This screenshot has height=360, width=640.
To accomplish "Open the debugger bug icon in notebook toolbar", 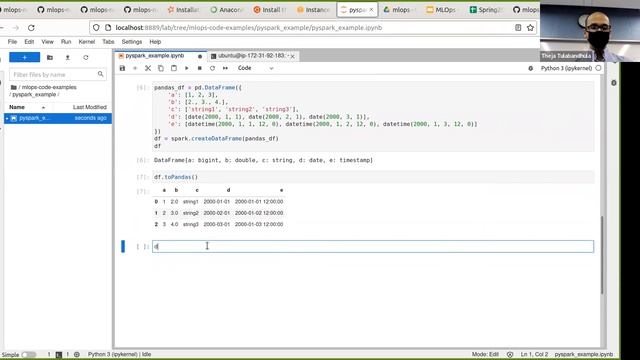I will (x=531, y=69).
